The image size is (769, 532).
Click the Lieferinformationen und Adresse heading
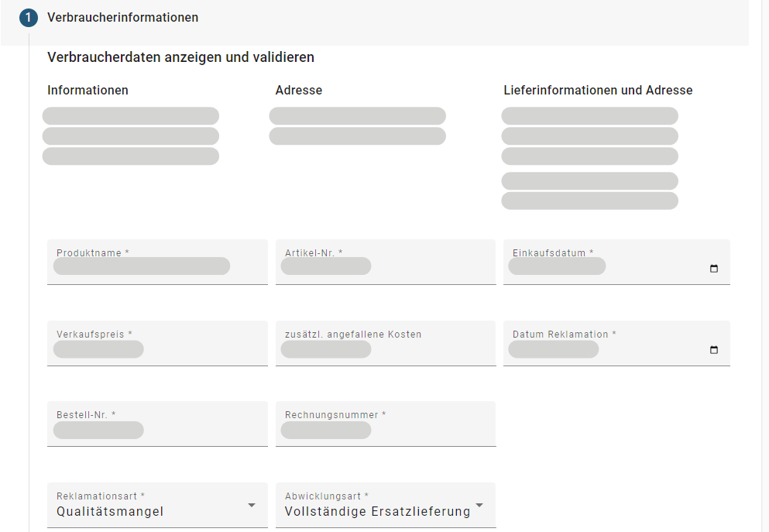pyautogui.click(x=598, y=90)
